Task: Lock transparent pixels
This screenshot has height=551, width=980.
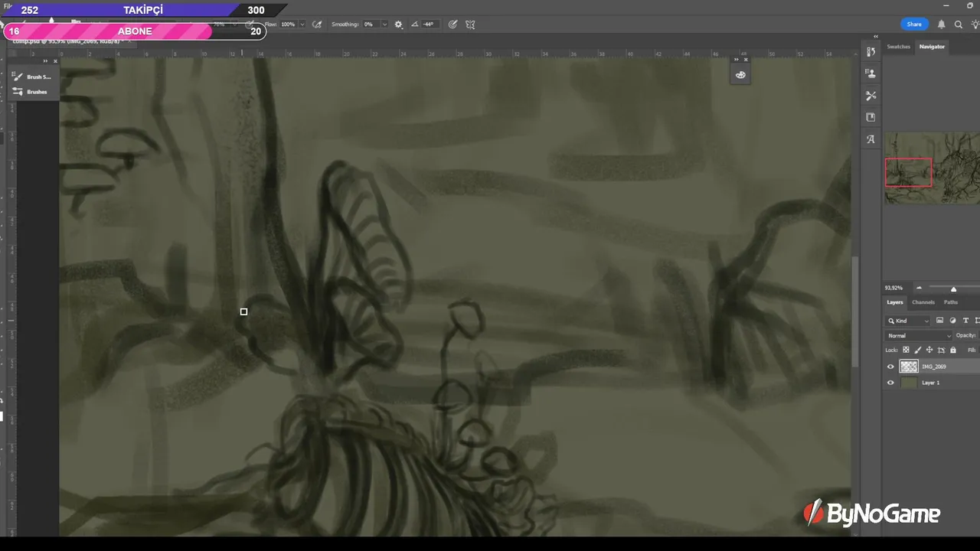Action: 906,350
